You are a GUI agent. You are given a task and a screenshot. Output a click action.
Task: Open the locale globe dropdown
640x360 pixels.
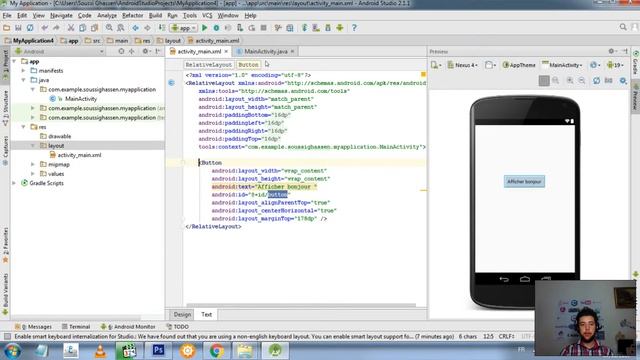point(595,65)
